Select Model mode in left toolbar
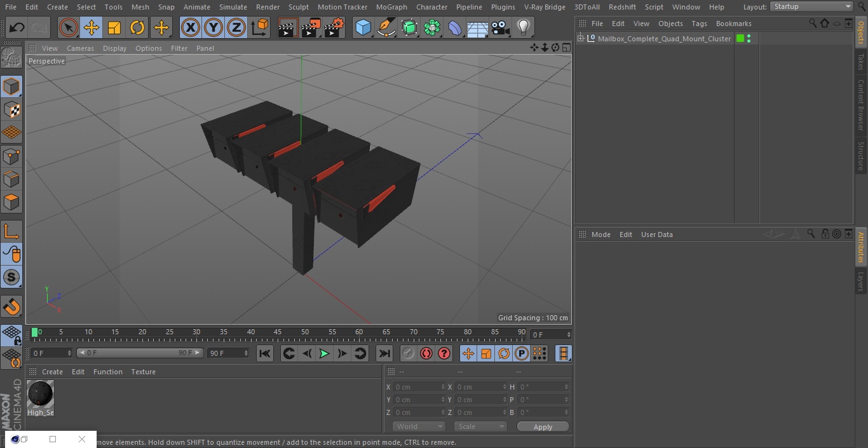 [x=11, y=86]
